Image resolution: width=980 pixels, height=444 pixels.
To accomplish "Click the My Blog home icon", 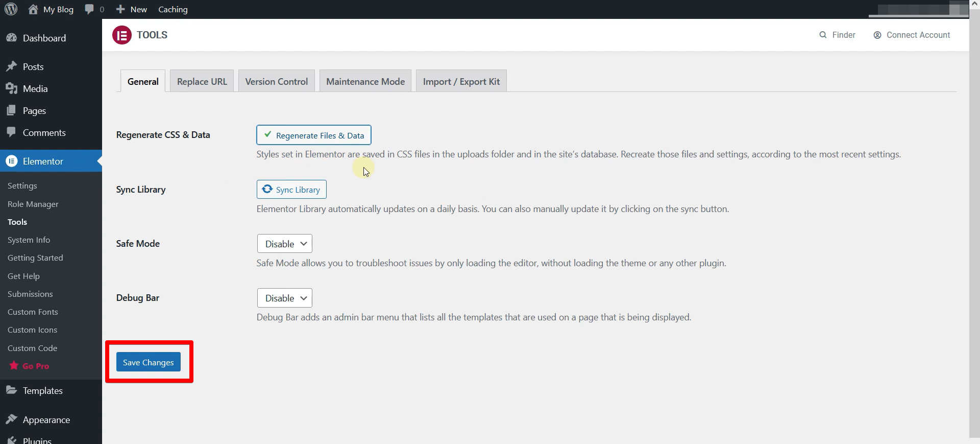I will point(33,9).
